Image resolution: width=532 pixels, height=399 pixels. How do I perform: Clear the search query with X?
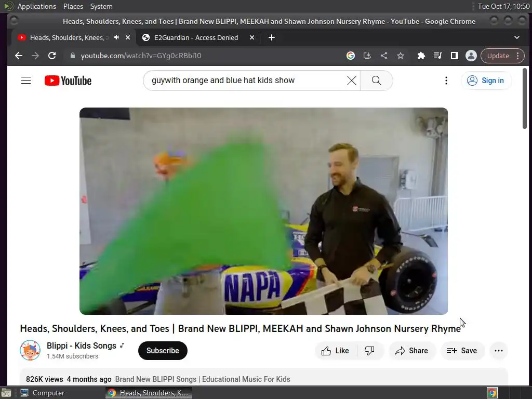click(352, 81)
